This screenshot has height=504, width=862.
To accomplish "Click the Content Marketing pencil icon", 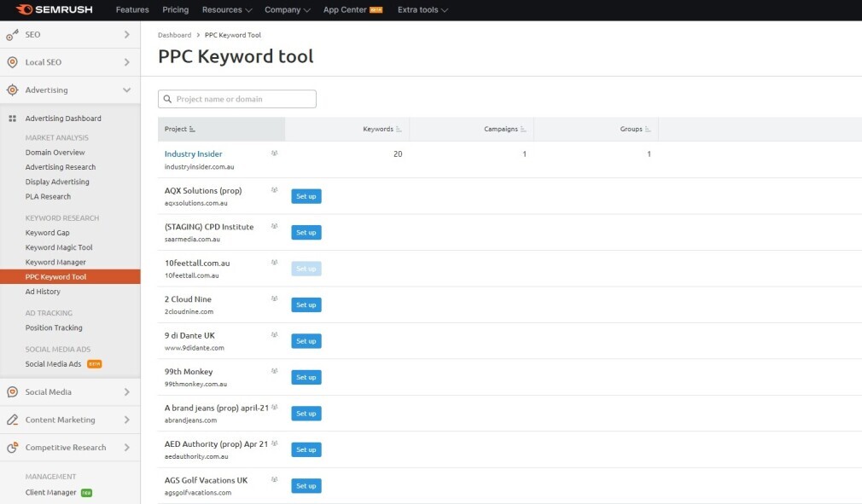I will pos(12,420).
